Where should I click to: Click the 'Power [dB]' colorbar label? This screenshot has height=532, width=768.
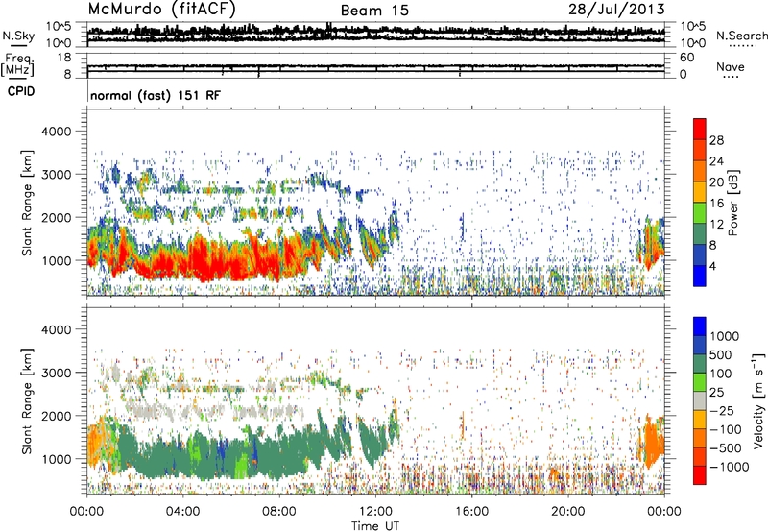(x=732, y=203)
